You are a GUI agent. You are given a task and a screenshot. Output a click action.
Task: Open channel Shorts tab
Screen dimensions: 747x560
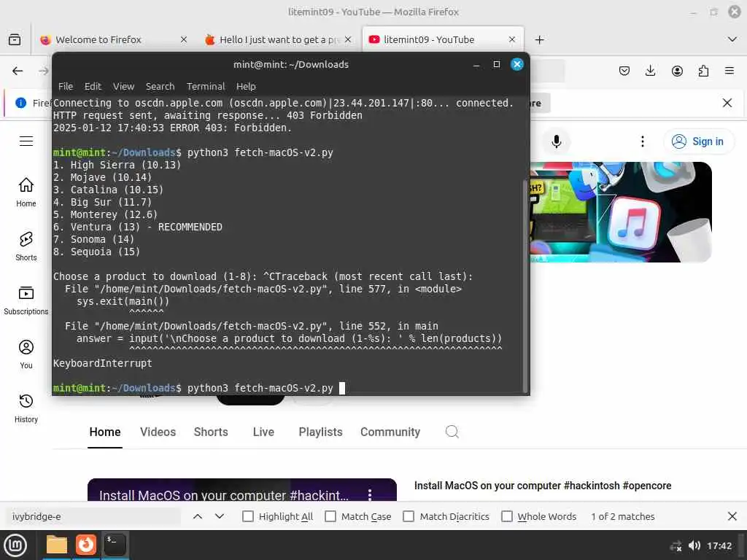pos(211,432)
